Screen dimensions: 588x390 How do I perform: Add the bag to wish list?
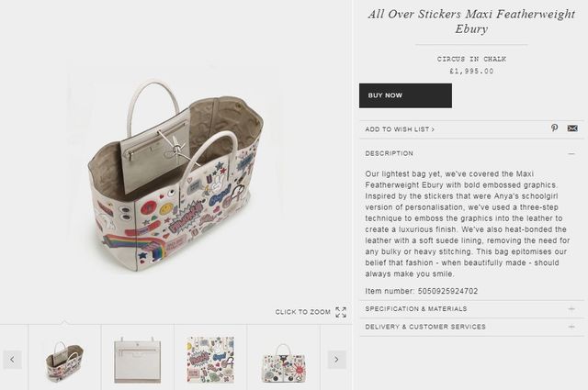click(400, 129)
